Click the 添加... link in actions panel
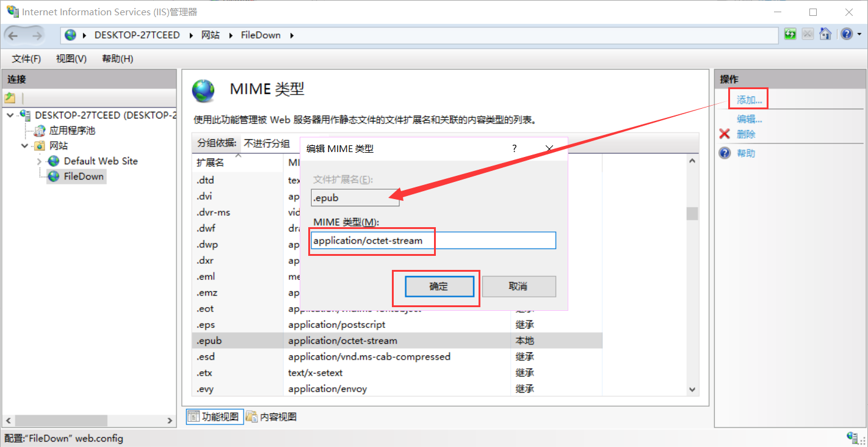The image size is (868, 447). click(749, 100)
